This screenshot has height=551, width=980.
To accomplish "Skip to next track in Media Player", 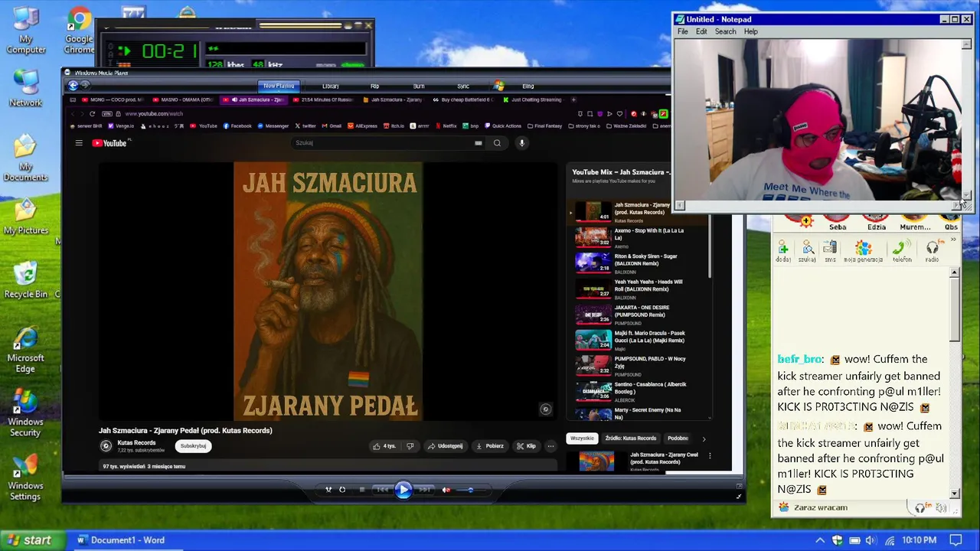I will (x=424, y=490).
